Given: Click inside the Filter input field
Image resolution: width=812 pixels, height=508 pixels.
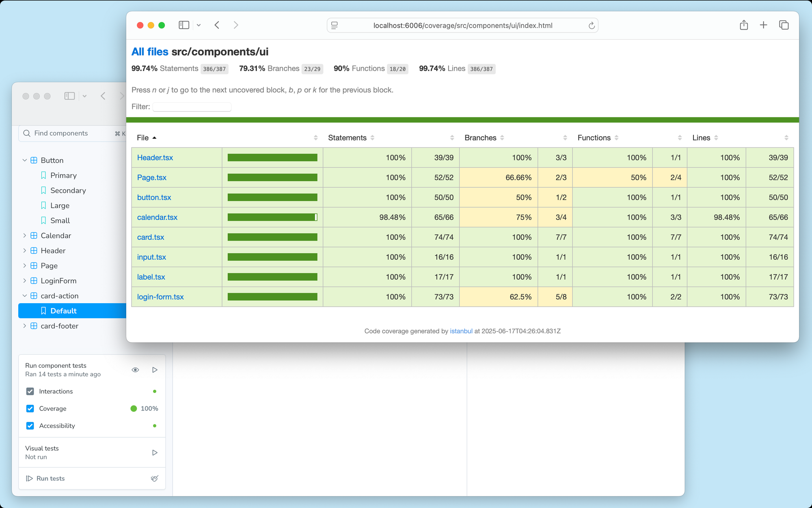Looking at the screenshot, I should click(192, 106).
